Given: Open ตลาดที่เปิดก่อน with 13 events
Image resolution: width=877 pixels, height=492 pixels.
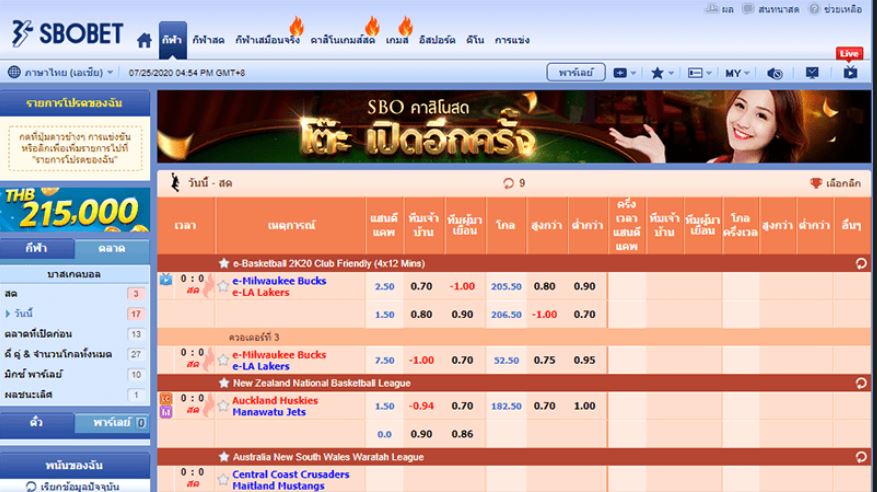Looking at the screenshot, I should (x=75, y=334).
